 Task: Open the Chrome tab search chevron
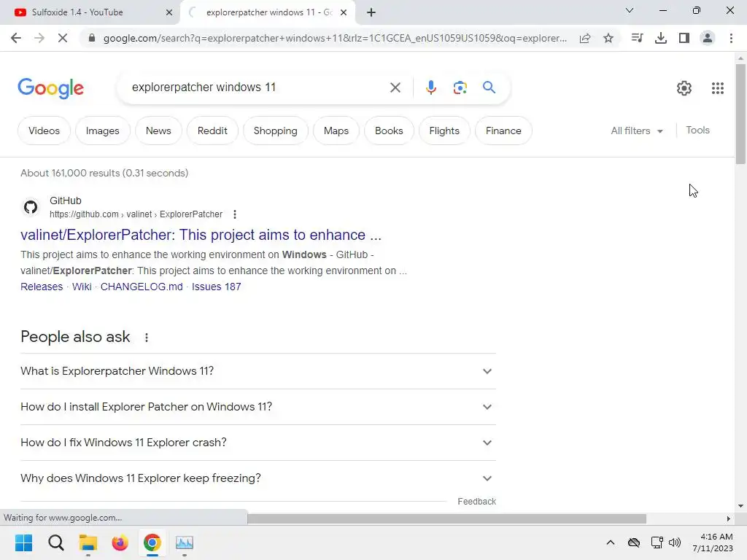(x=630, y=10)
